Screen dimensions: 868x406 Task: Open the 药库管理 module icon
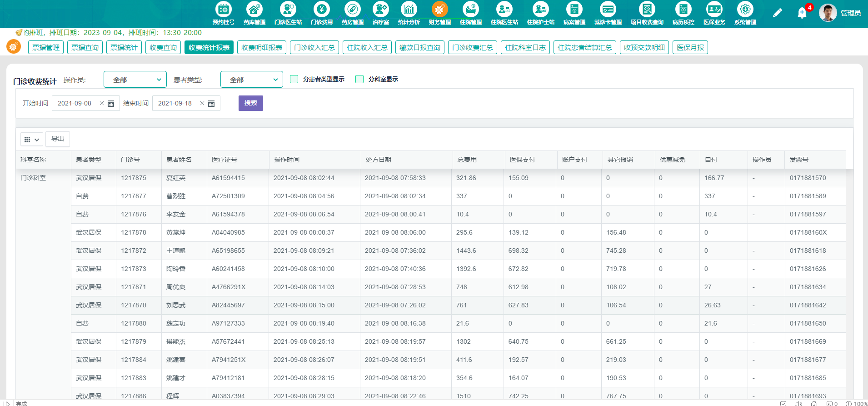point(254,10)
